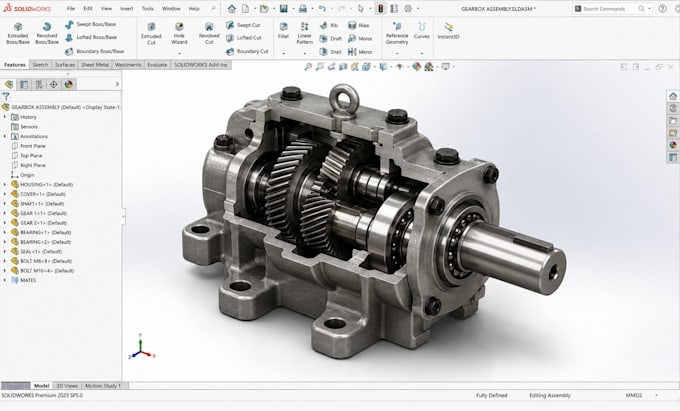Click the Help question mark icon
The image size is (680, 411).
coord(662,8)
